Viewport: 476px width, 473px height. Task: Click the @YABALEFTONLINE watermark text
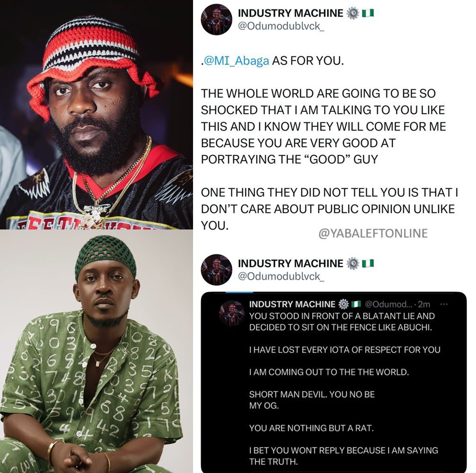(x=373, y=233)
